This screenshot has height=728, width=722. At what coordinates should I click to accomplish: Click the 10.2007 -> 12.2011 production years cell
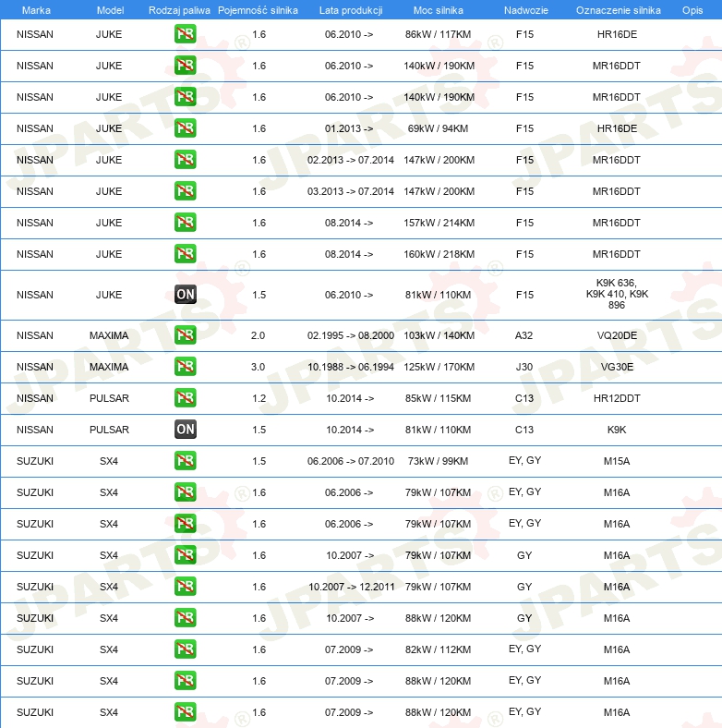click(351, 587)
